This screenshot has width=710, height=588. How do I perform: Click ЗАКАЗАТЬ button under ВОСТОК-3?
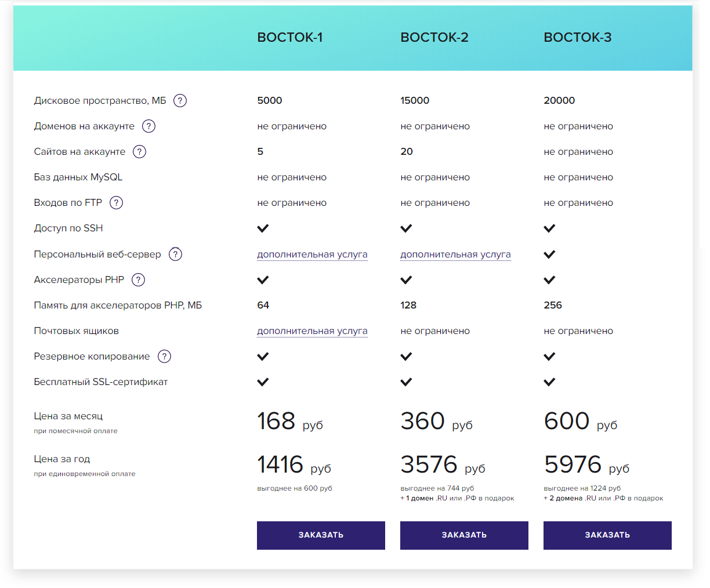(x=607, y=535)
